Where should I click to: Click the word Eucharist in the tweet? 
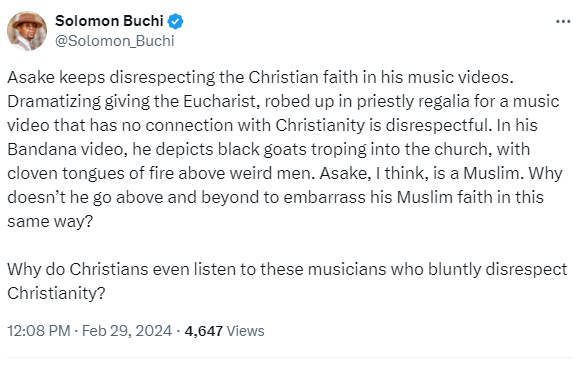221,101
